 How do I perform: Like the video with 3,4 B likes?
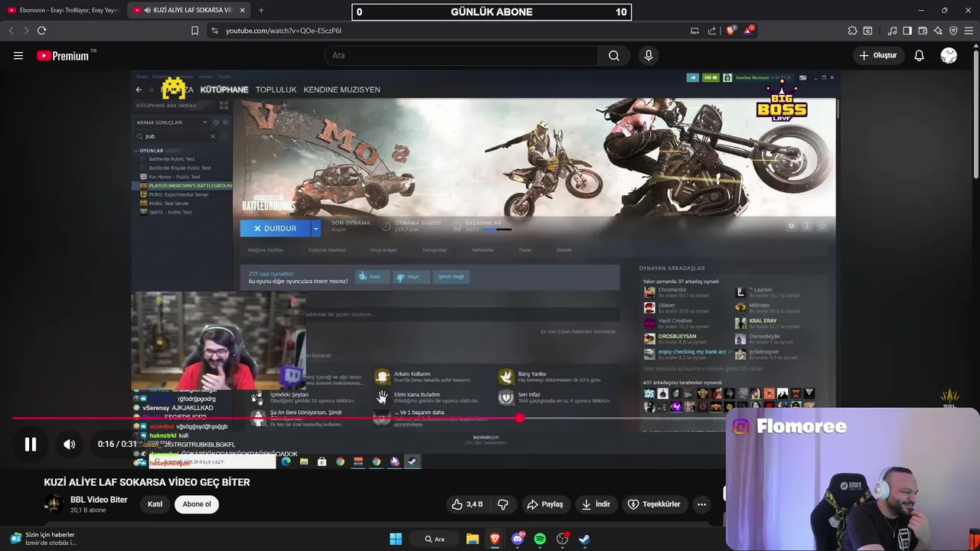468,504
